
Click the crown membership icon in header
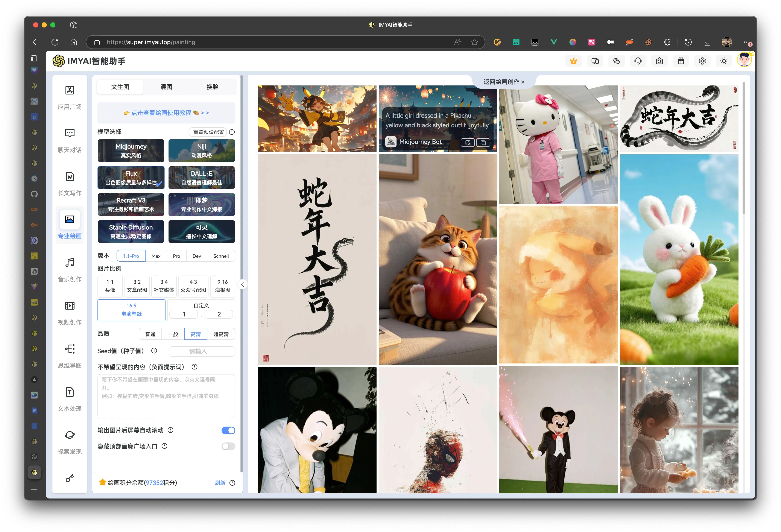pyautogui.click(x=573, y=61)
